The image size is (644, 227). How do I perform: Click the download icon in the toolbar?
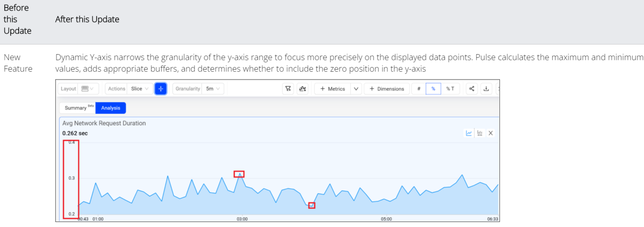486,89
